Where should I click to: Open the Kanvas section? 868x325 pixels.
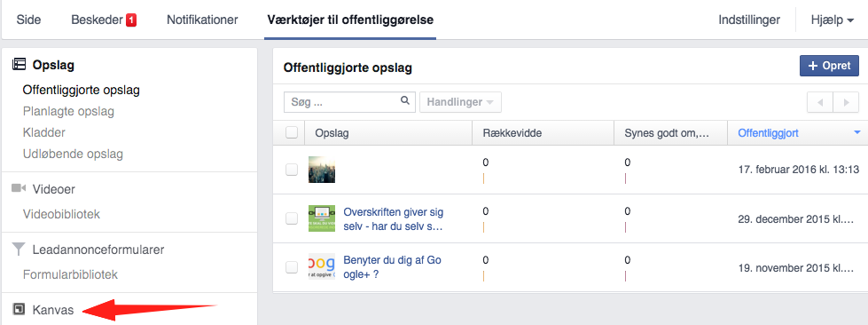(53, 310)
